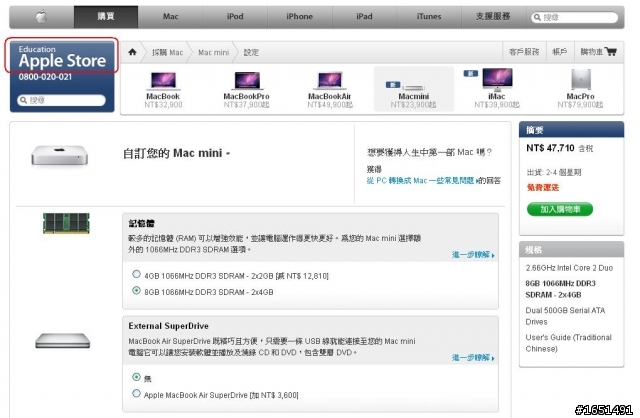
Task: Select the MacBook Pro product icon
Action: (x=247, y=80)
